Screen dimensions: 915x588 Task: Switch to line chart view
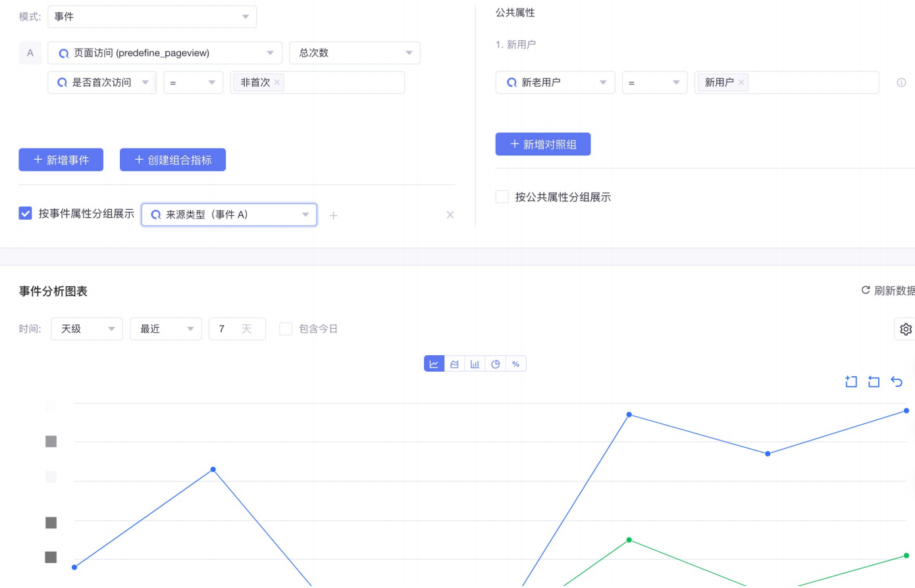(x=434, y=364)
